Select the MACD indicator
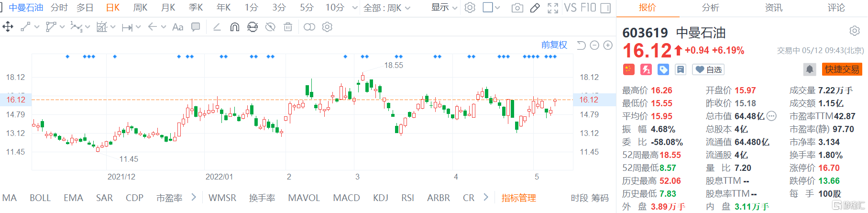The image size is (868, 213). [346, 198]
